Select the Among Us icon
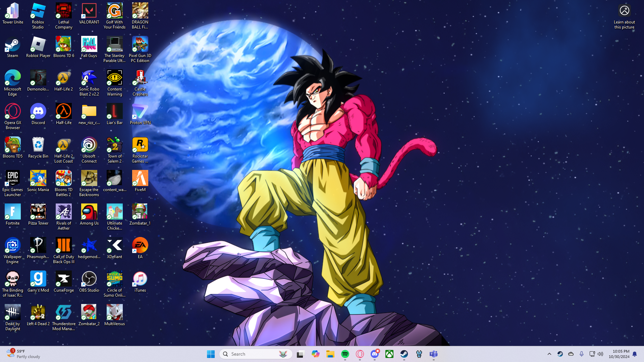Viewport: 644px width, 362px height. coord(89,215)
